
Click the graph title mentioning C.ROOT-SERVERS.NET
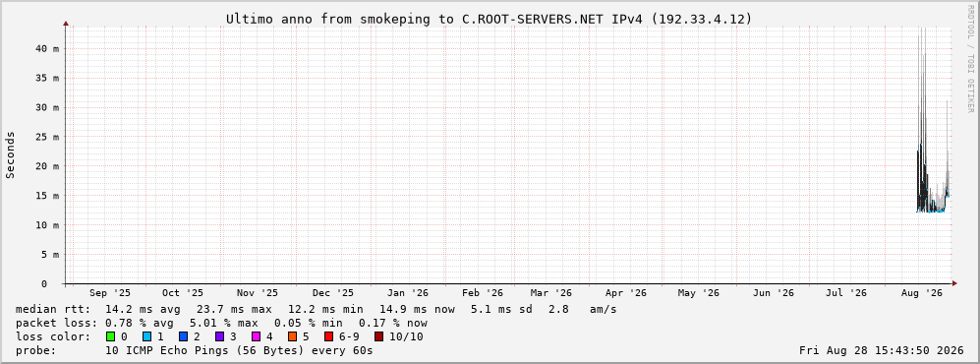[x=490, y=20]
